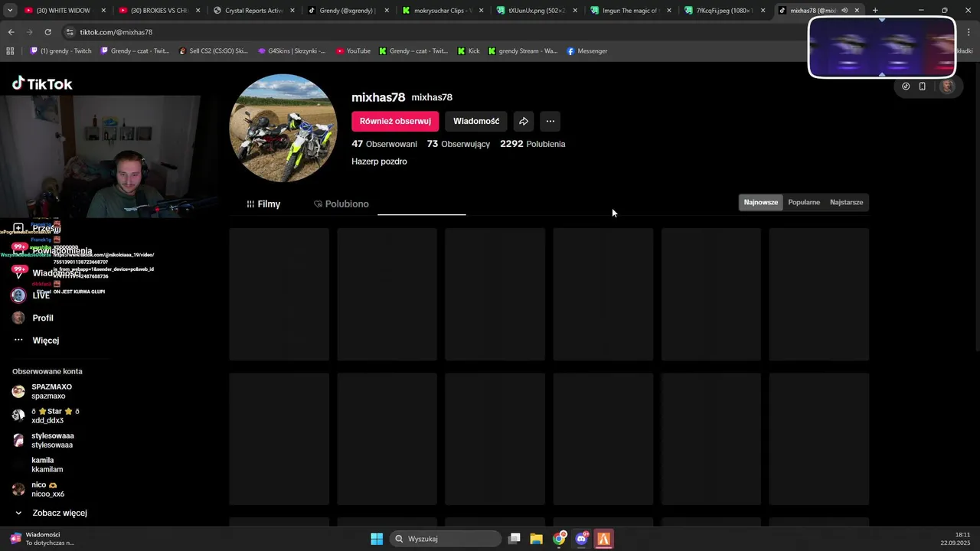Reload the page

(x=47, y=32)
